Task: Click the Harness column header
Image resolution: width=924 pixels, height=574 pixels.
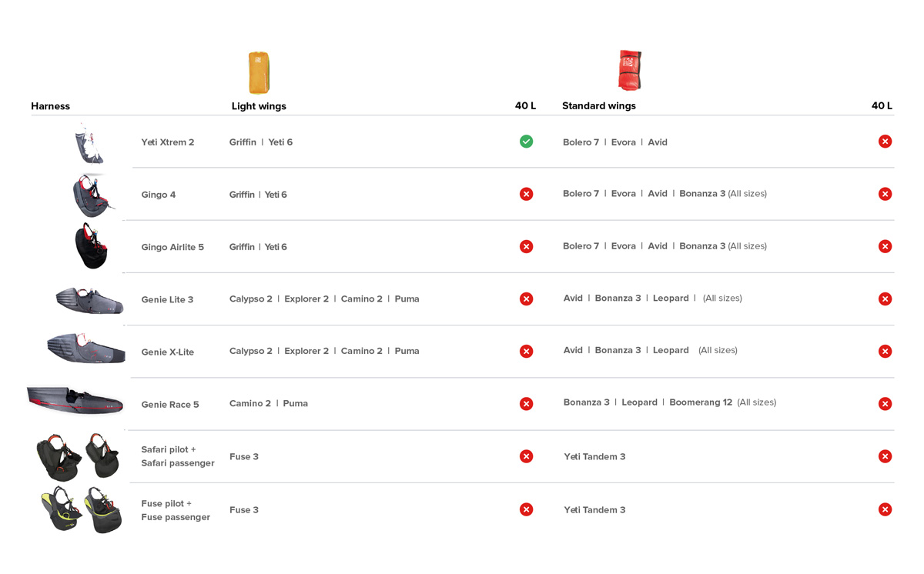Action: 51,106
